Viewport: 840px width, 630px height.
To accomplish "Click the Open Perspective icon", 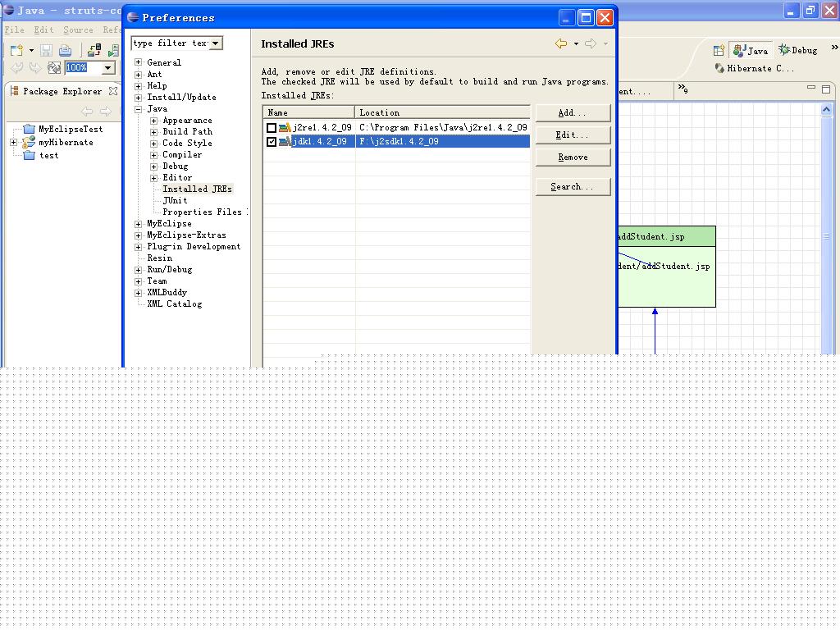I will tap(719, 50).
